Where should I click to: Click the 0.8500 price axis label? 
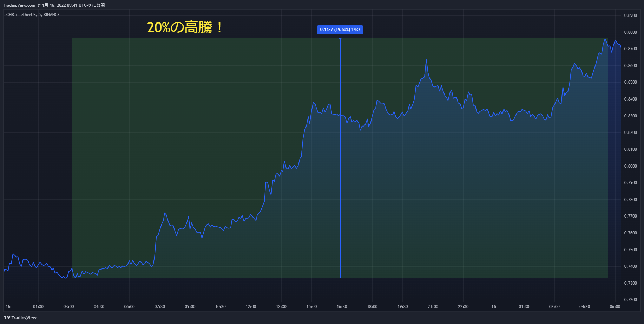[630, 82]
